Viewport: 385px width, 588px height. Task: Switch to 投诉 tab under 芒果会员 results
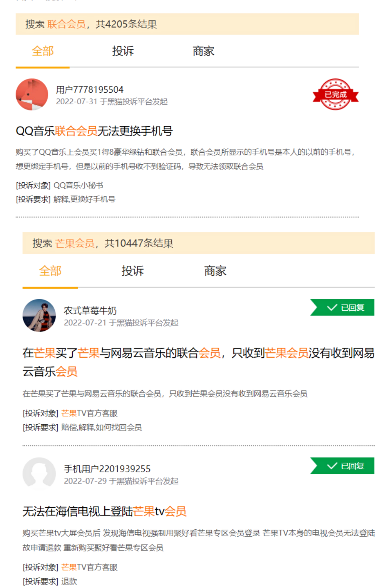pyautogui.click(x=133, y=271)
